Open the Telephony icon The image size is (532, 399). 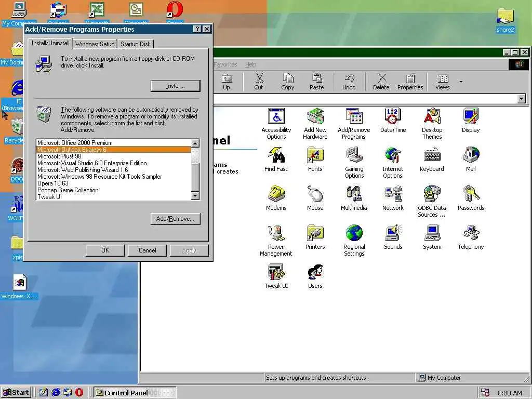point(471,237)
